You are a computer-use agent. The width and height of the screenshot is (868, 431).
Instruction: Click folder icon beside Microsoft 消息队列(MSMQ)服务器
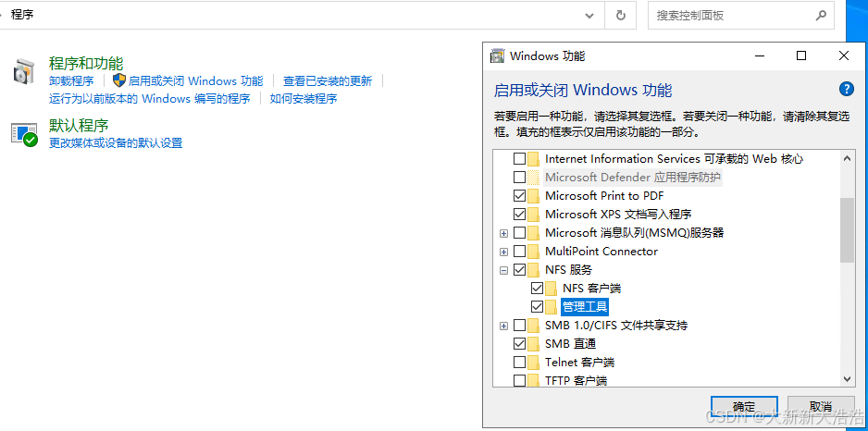[x=534, y=233]
